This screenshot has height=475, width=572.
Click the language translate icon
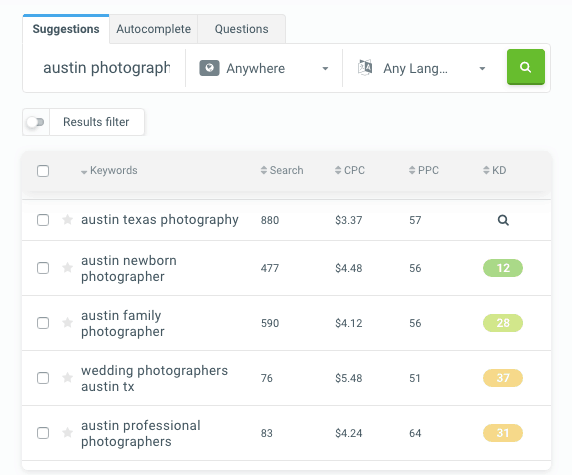pyautogui.click(x=365, y=68)
